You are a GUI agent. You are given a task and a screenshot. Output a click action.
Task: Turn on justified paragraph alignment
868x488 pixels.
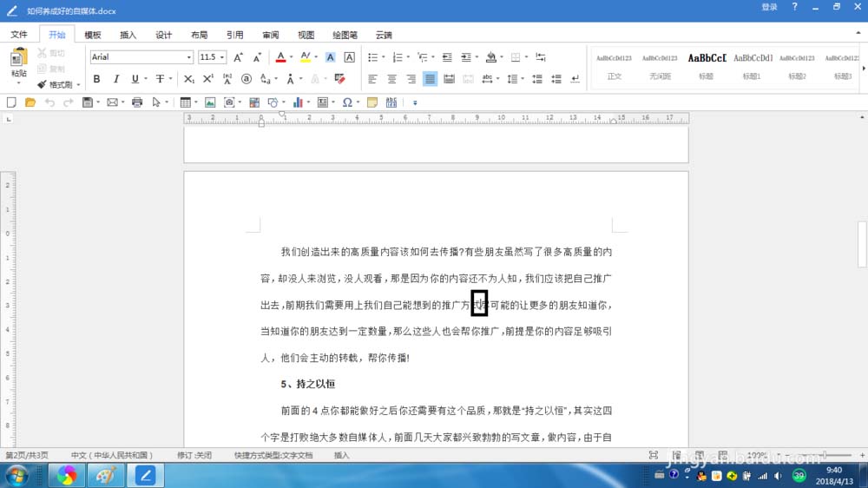point(430,79)
